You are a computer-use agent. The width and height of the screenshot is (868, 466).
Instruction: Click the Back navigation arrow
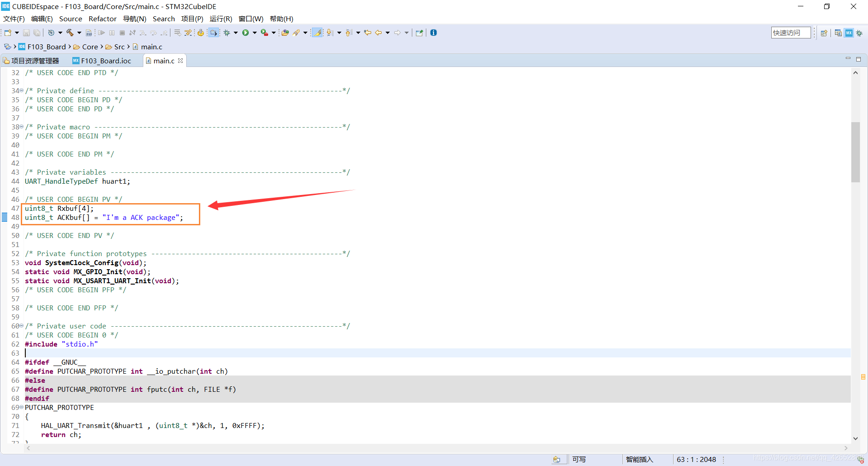point(378,33)
